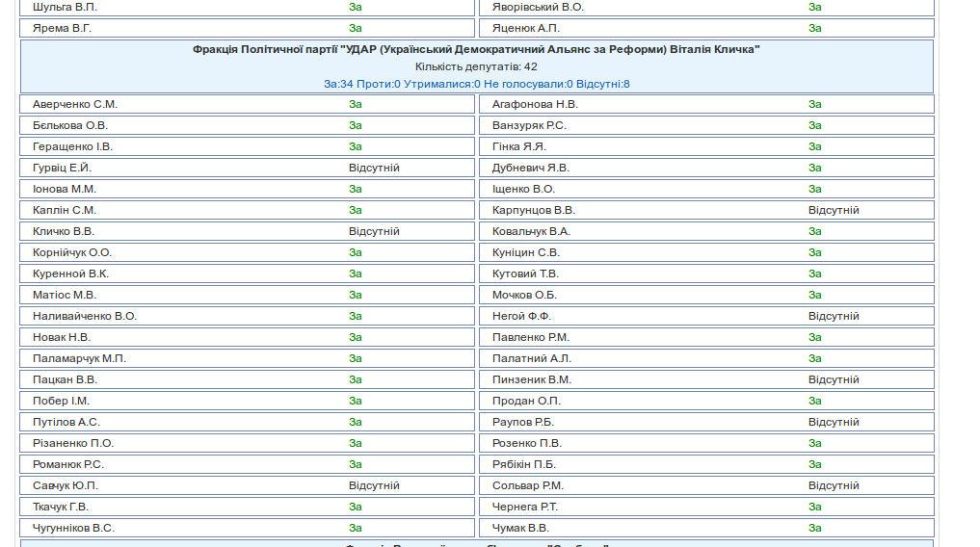Click the Відсутній status for Сольвар Р.М.
This screenshot has width=980, height=547.
[834, 486]
